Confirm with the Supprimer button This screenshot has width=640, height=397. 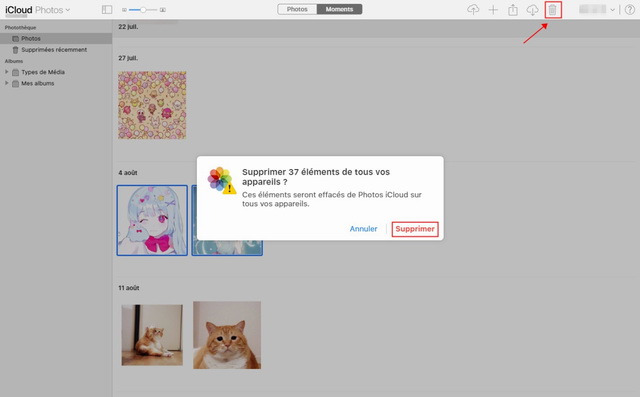(415, 229)
